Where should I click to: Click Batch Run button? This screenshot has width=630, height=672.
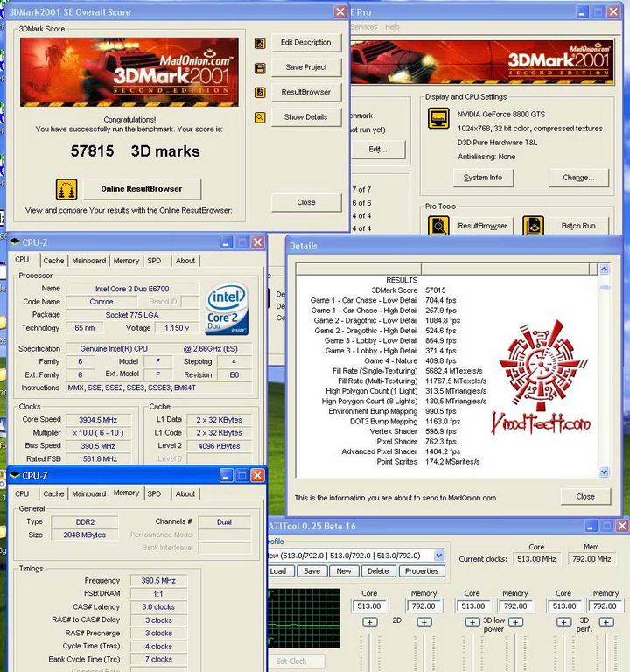point(578,226)
